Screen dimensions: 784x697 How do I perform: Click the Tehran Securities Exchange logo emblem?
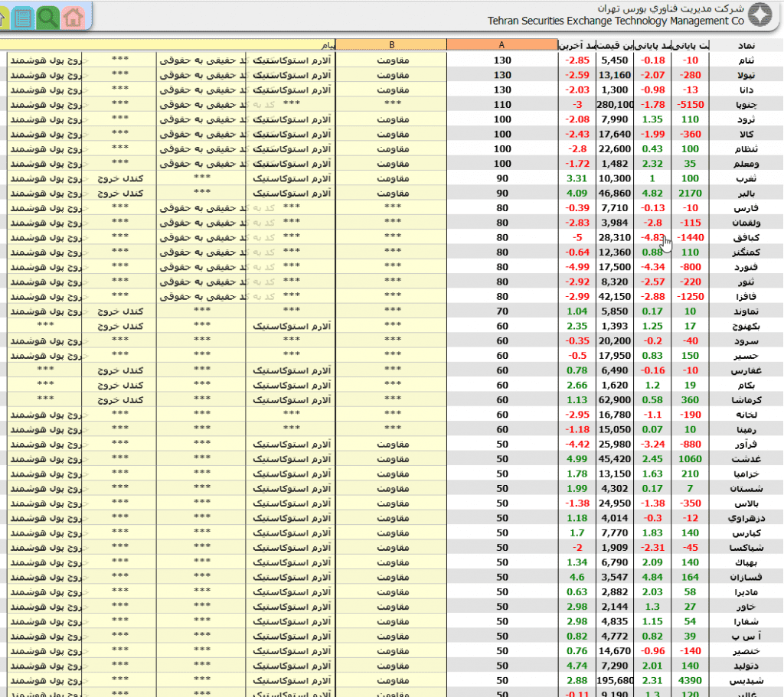(761, 15)
